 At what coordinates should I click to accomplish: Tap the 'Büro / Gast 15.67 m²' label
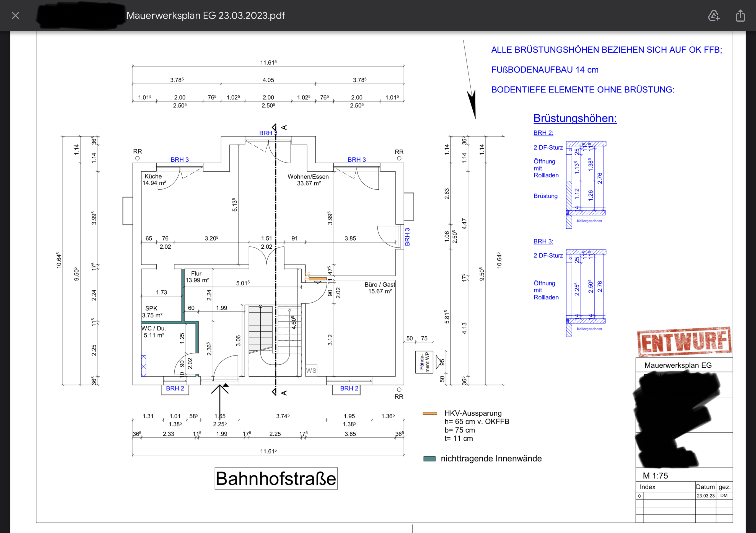[x=380, y=288]
